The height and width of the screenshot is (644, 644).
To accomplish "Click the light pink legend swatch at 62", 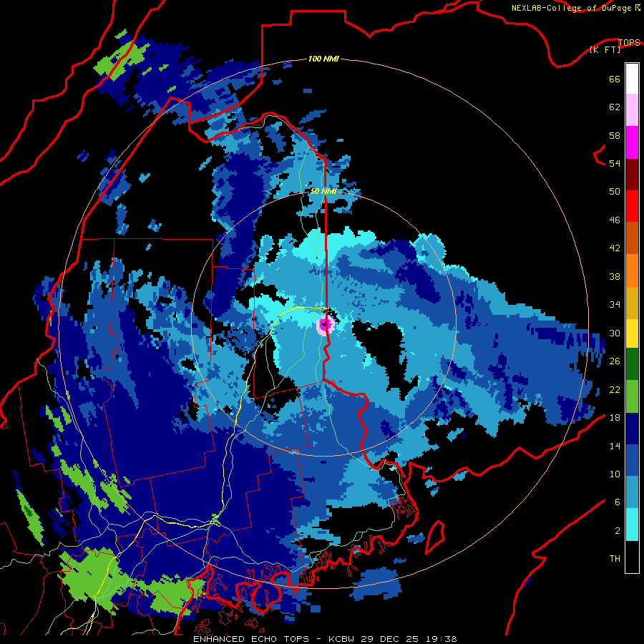I will (x=632, y=109).
